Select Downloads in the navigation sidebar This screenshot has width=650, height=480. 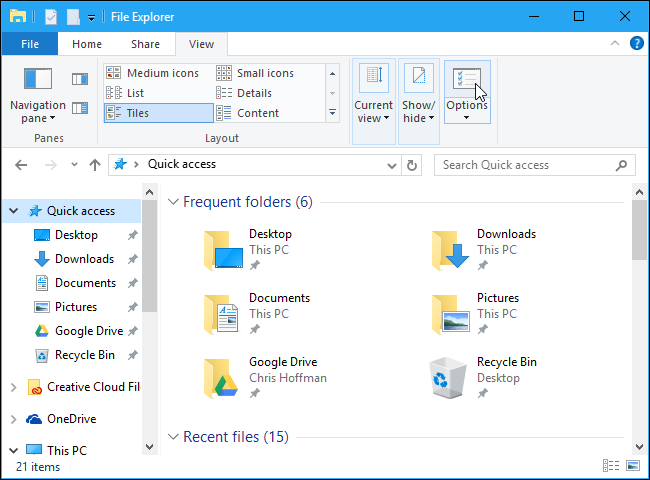[84, 259]
